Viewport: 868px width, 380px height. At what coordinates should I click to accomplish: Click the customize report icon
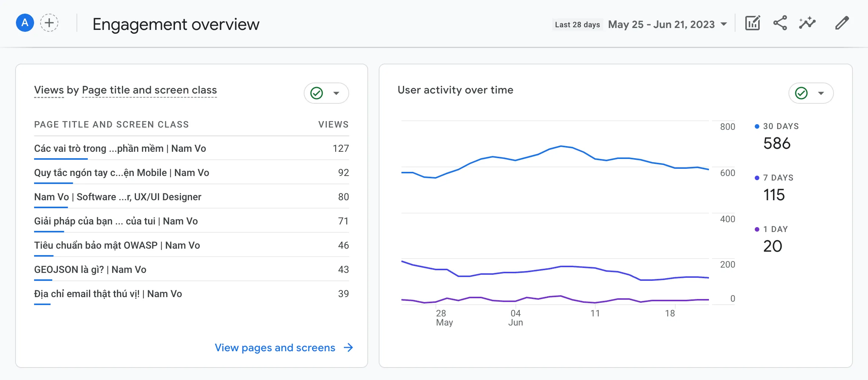pos(752,23)
